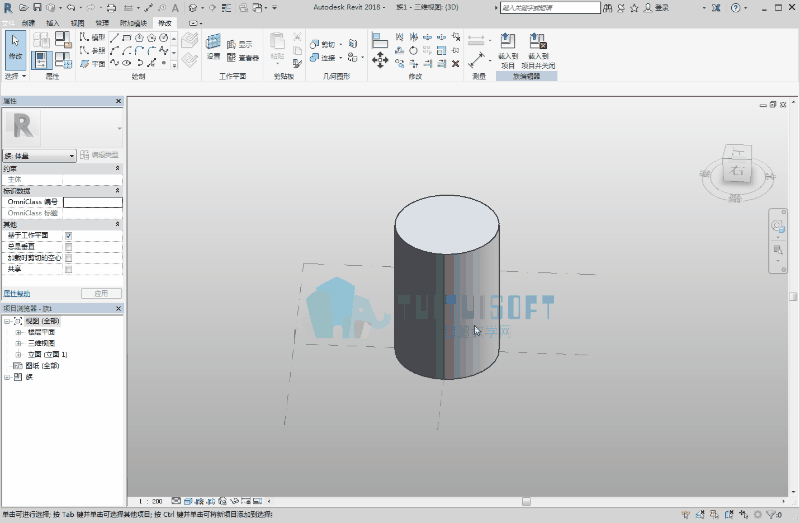
Task: Expand the floor plans tree node
Action: (x=18, y=332)
